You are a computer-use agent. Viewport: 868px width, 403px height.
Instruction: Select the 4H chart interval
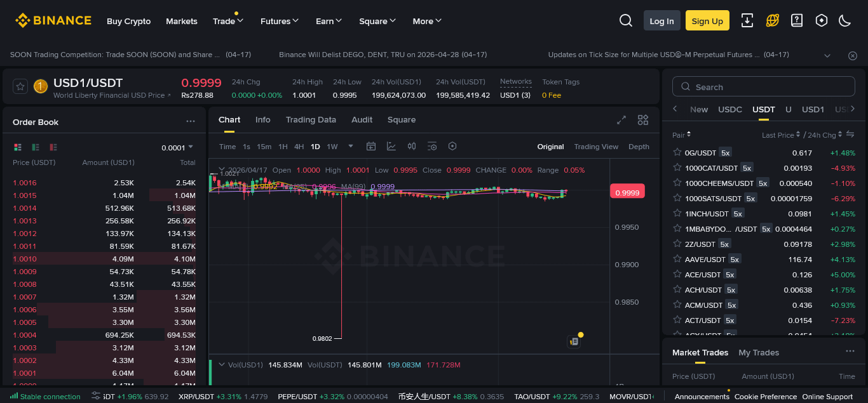(299, 147)
